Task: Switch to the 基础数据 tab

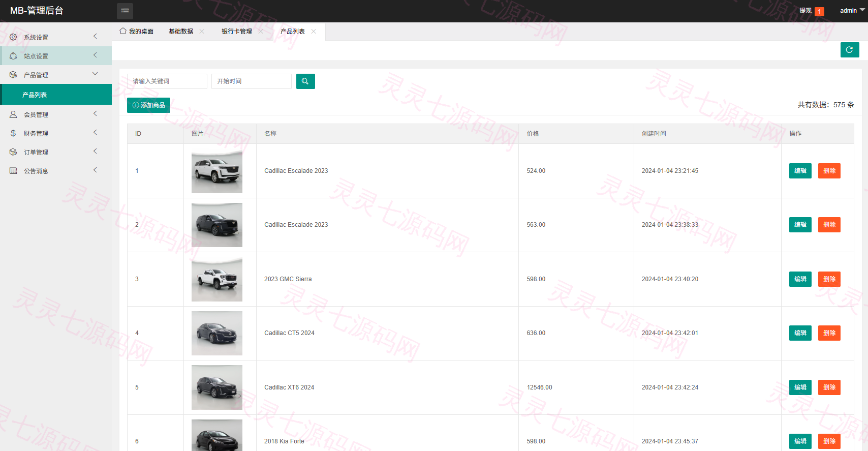Action: (x=181, y=32)
